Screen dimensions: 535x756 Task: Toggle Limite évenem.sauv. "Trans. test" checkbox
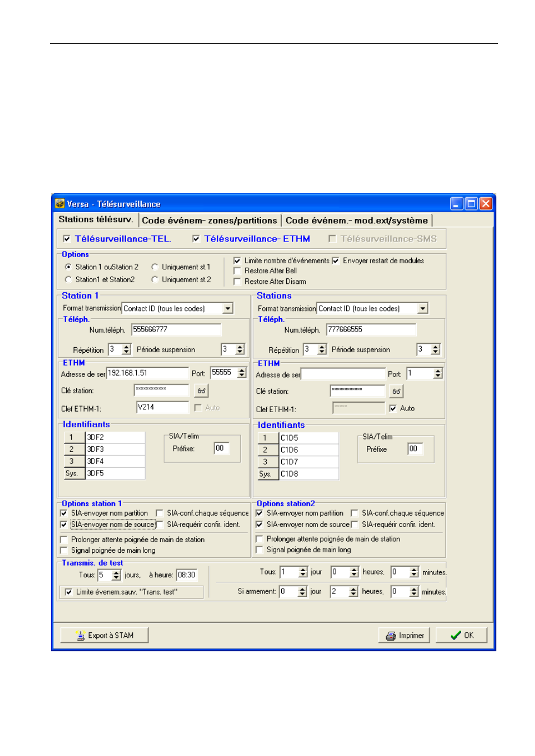click(68, 592)
